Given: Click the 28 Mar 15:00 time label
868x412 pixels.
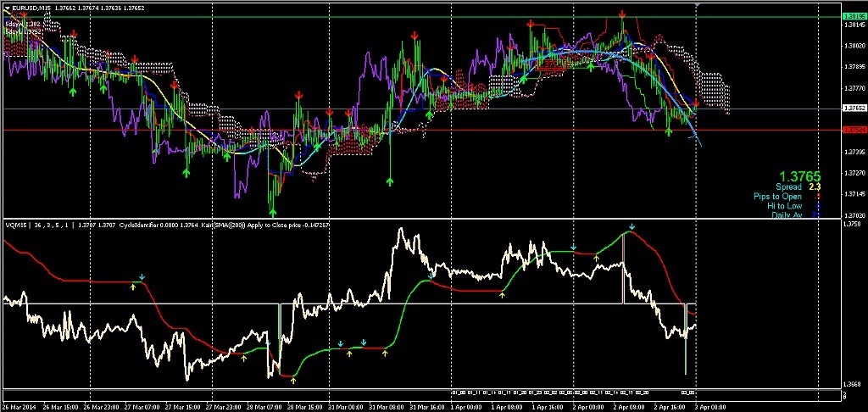Looking at the screenshot, I should pyautogui.click(x=304, y=407).
